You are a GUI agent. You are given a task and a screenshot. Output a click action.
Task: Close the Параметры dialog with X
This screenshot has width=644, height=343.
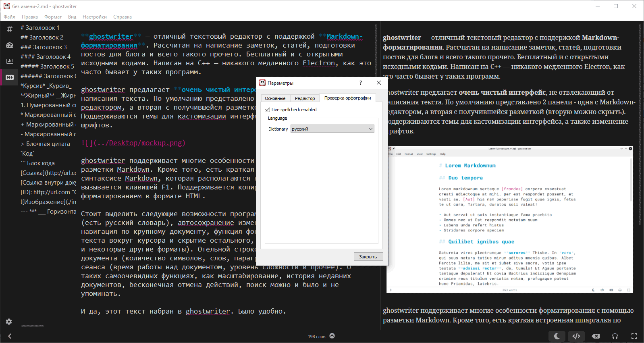(379, 83)
